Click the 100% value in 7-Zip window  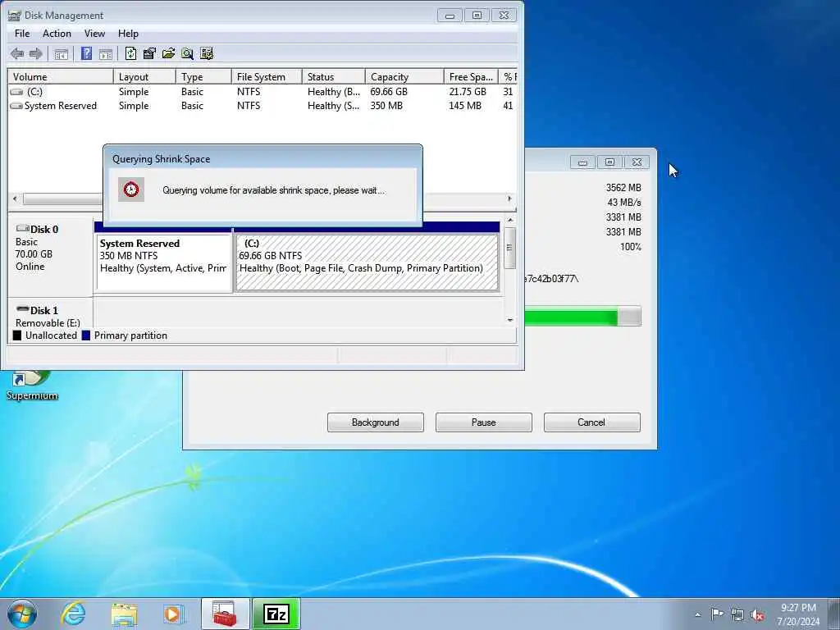pos(631,247)
